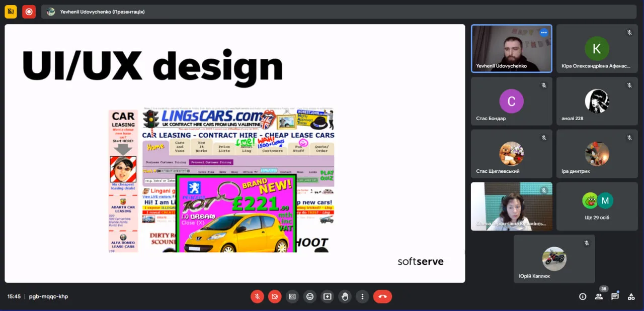
Task: Click the yellow icon at top left
Action: point(11,12)
